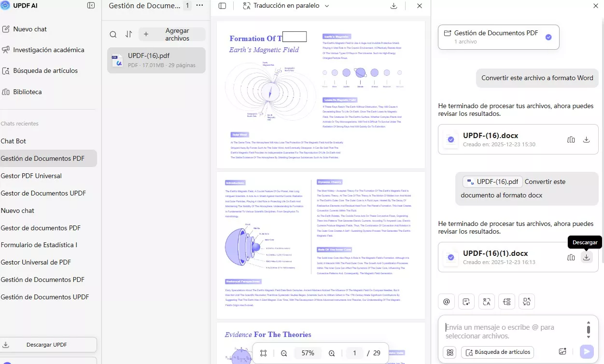
Task: Click the image upload icon
Action: pyautogui.click(x=562, y=352)
